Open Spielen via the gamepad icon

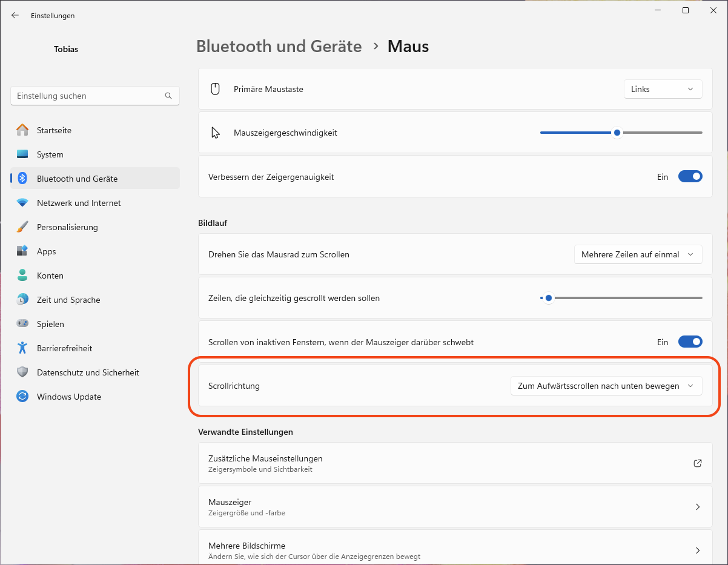pyautogui.click(x=22, y=324)
